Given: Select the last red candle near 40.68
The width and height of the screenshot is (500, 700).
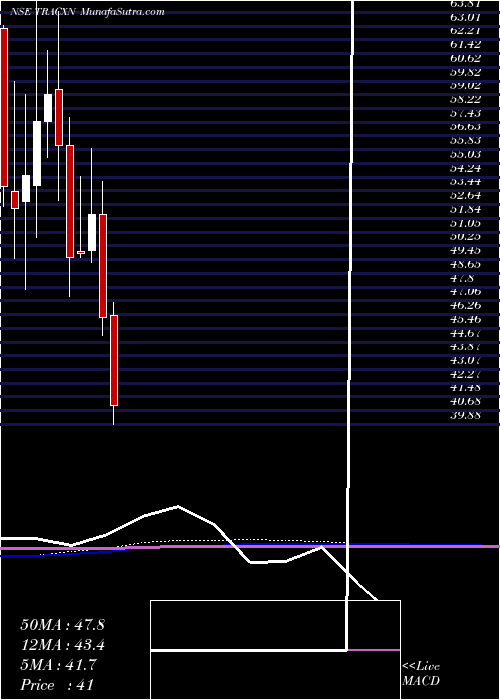Looking at the screenshot, I should 114,360.
